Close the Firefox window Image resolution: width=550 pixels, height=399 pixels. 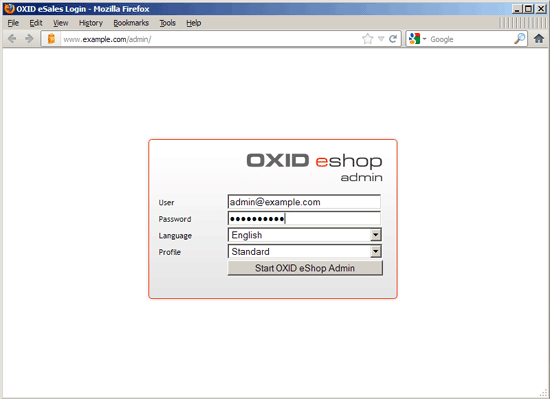click(x=541, y=9)
